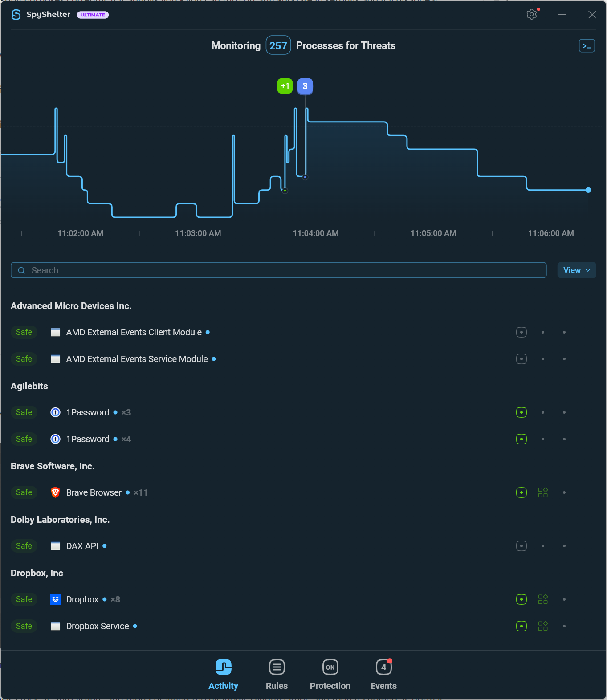This screenshot has height=700, width=607.
Task: Switch to the Activity tab
Action: 223,675
